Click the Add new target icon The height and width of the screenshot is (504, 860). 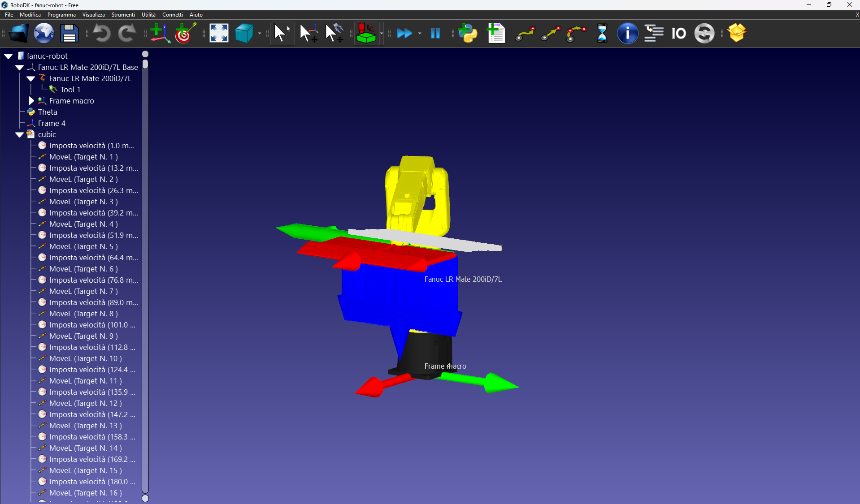click(185, 33)
